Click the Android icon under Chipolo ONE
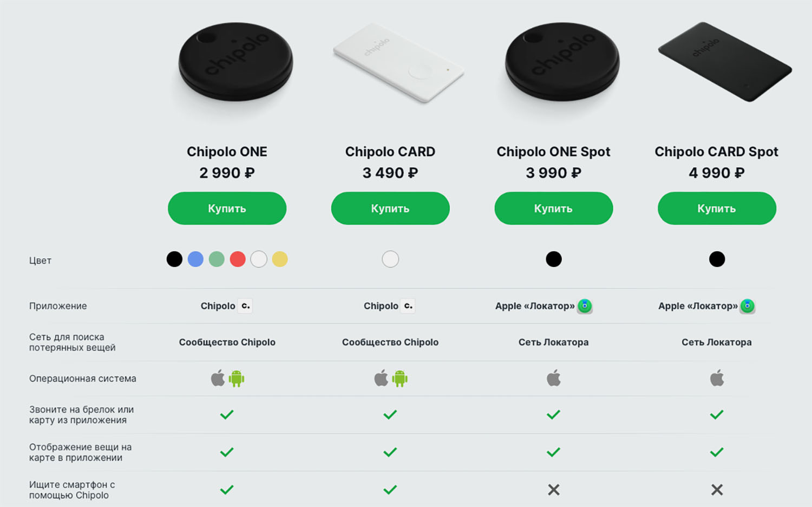The image size is (812, 507). pos(237,379)
